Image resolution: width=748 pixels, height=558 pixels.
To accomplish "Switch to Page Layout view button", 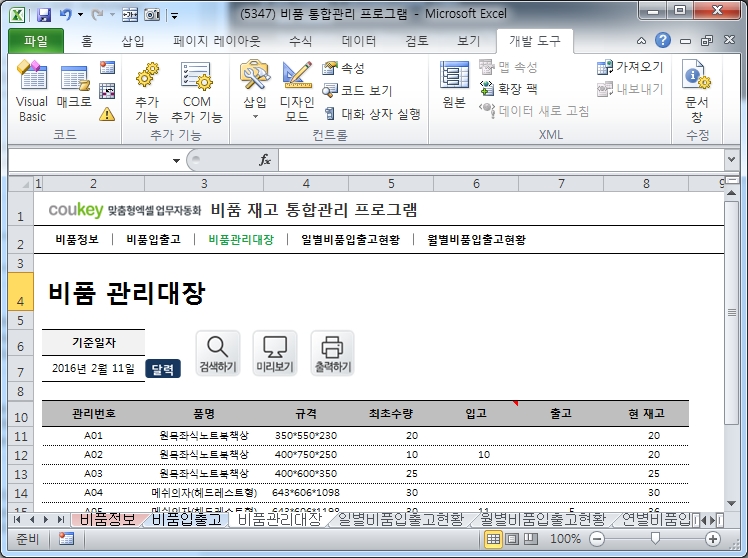I will click(x=512, y=539).
